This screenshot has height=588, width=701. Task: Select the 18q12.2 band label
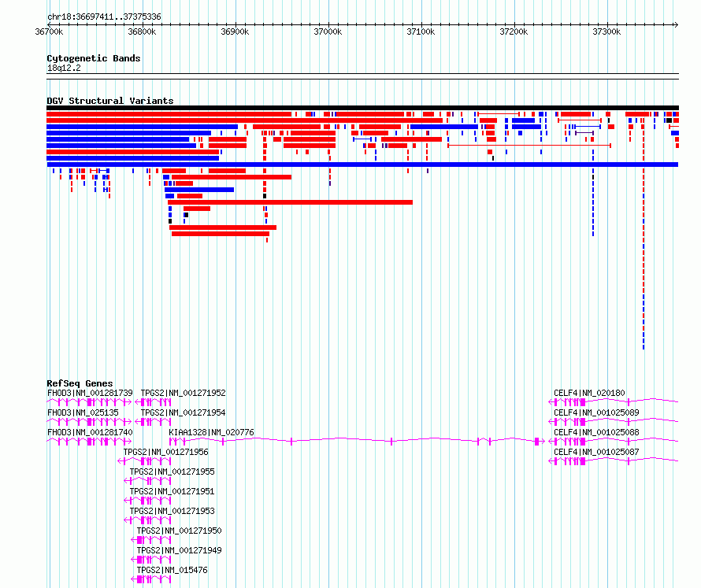[64, 68]
